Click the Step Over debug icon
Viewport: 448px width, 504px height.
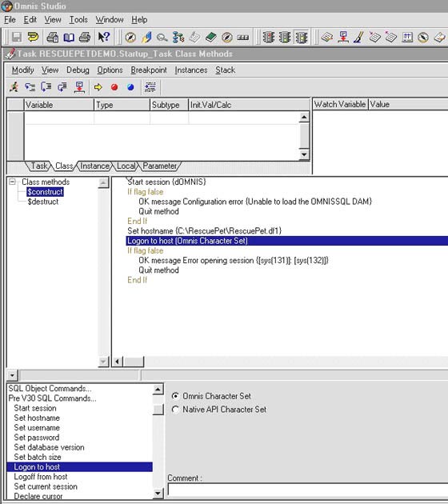46,86
